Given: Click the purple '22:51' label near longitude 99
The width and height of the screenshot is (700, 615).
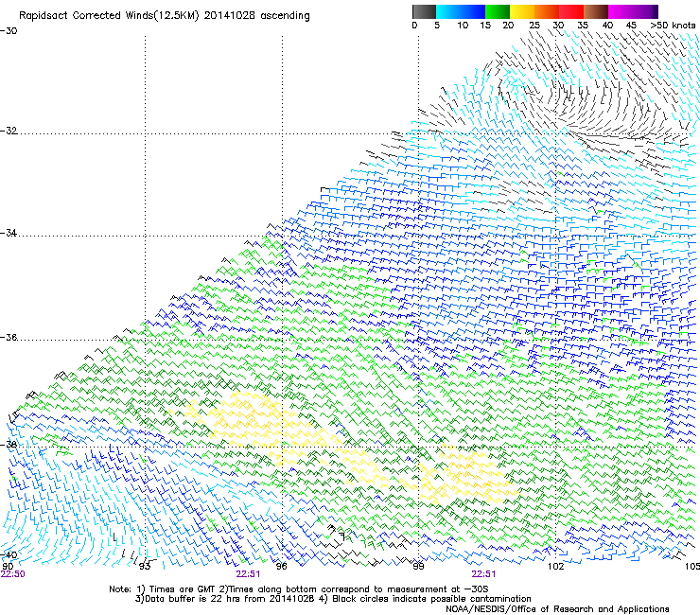Looking at the screenshot, I should (x=483, y=574).
